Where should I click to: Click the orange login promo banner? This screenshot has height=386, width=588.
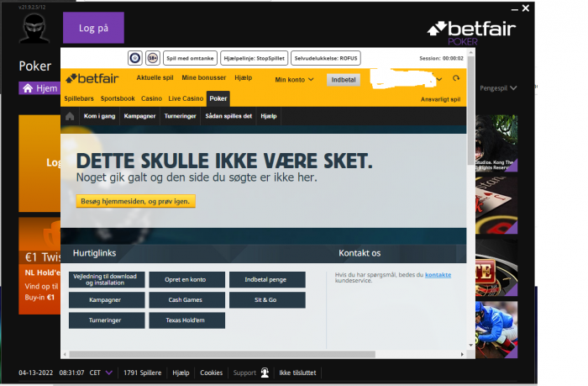coord(39,163)
